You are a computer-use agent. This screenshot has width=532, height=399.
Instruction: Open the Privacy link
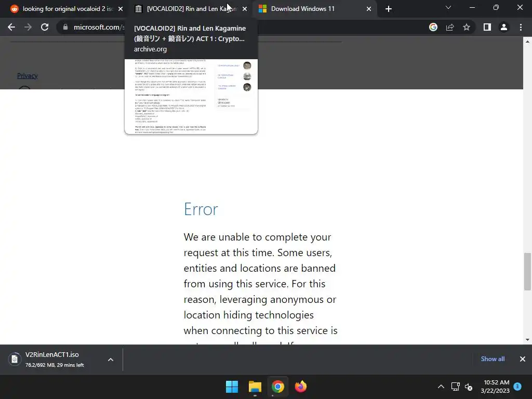coord(27,76)
